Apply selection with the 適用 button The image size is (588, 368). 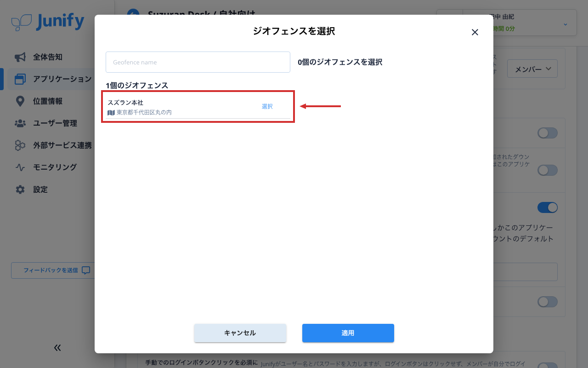[348, 333]
